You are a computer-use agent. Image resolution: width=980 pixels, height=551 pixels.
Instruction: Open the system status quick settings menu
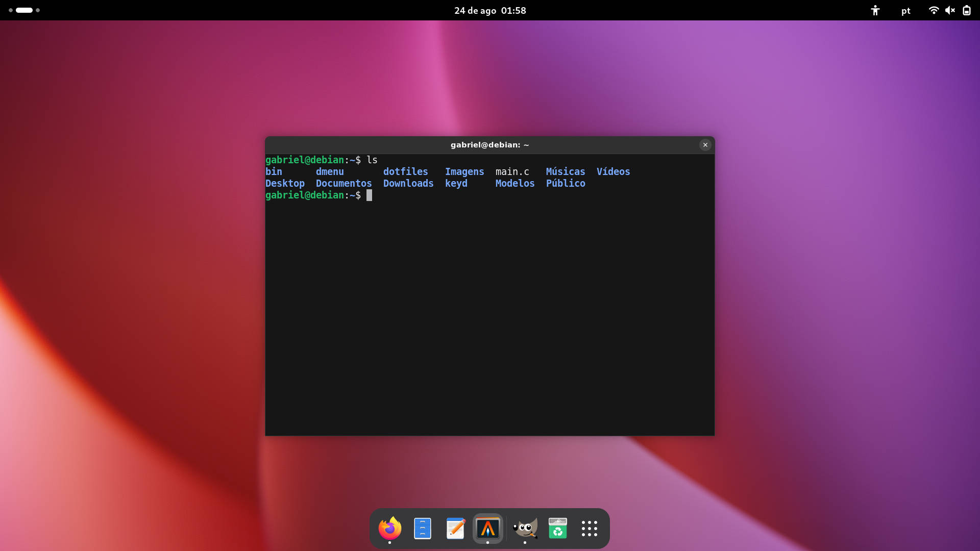tap(949, 10)
